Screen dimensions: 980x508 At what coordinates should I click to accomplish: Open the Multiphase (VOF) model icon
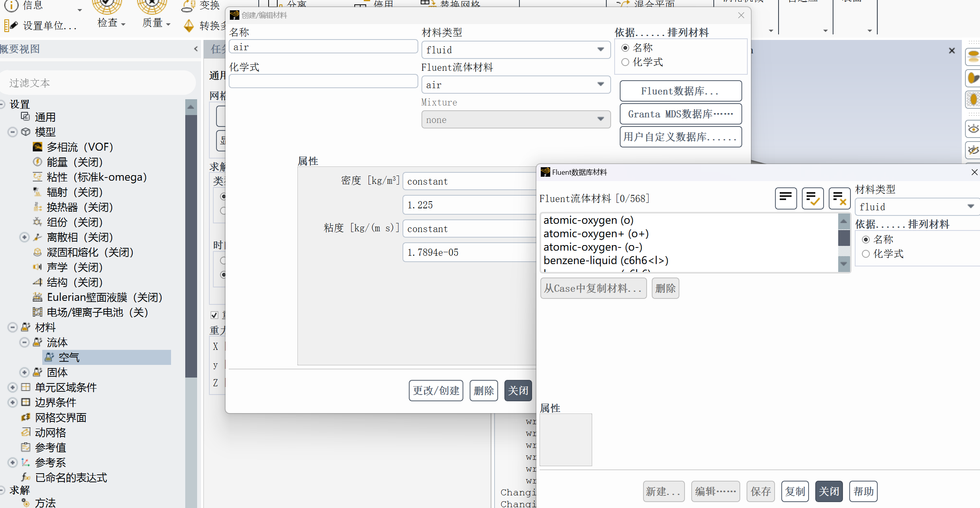38,147
